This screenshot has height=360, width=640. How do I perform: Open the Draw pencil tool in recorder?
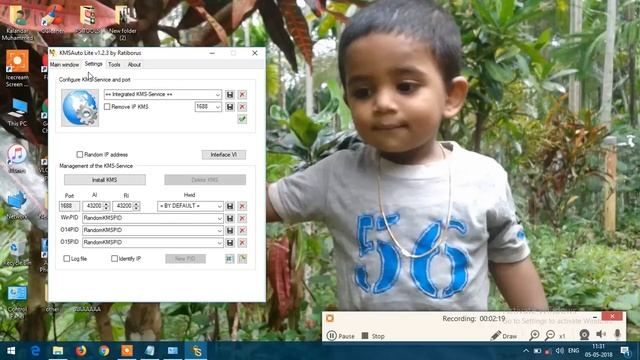point(504,336)
